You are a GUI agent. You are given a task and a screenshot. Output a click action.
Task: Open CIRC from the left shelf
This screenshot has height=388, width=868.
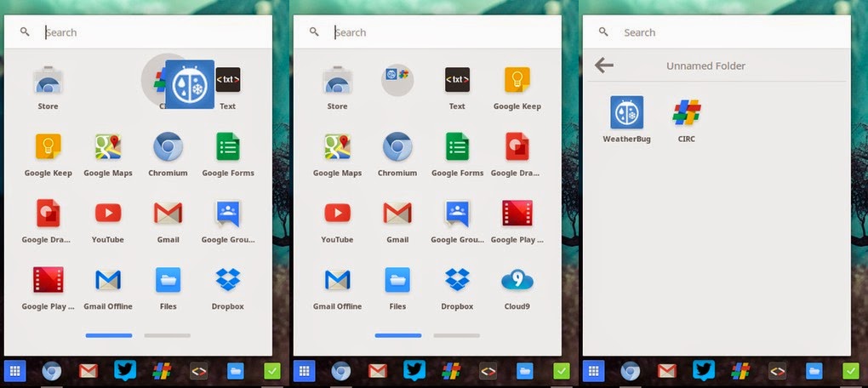click(162, 371)
